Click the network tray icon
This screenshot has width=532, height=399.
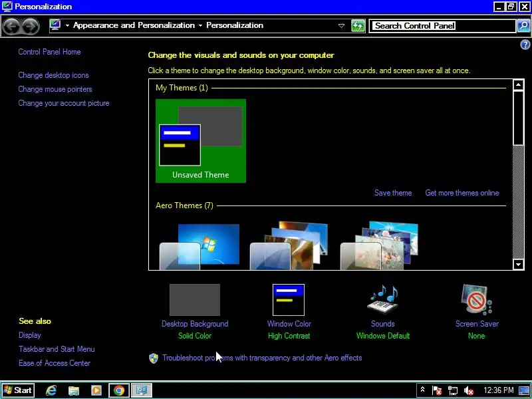click(x=453, y=390)
